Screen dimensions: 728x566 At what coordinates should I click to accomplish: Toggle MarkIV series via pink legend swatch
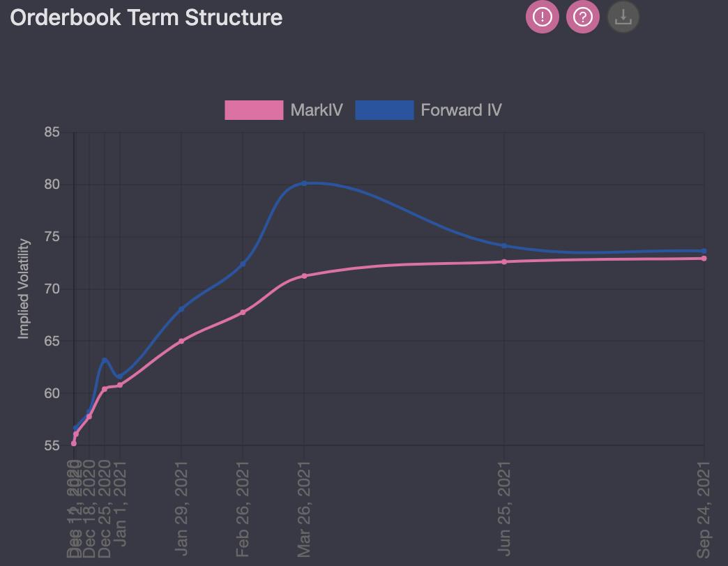(254, 110)
